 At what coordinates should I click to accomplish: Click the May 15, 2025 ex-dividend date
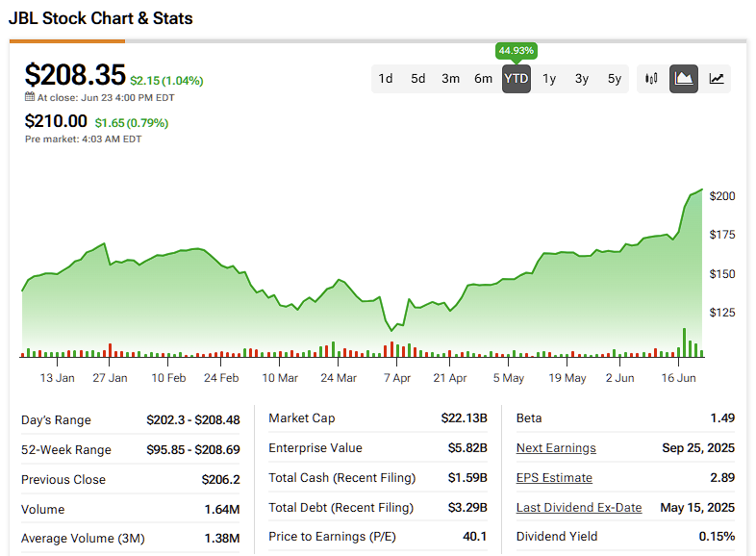point(697,508)
